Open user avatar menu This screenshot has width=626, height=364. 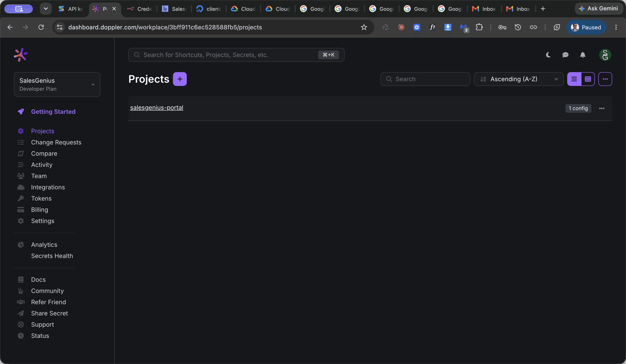(605, 55)
